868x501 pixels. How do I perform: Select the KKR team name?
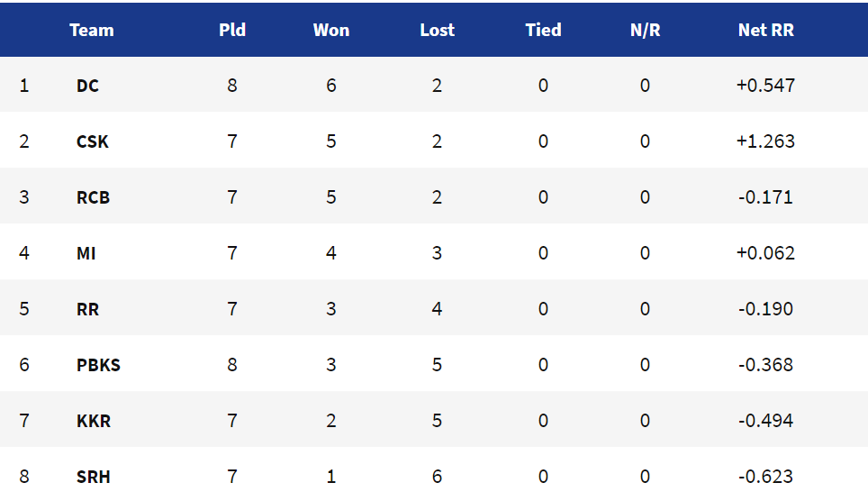coord(94,421)
